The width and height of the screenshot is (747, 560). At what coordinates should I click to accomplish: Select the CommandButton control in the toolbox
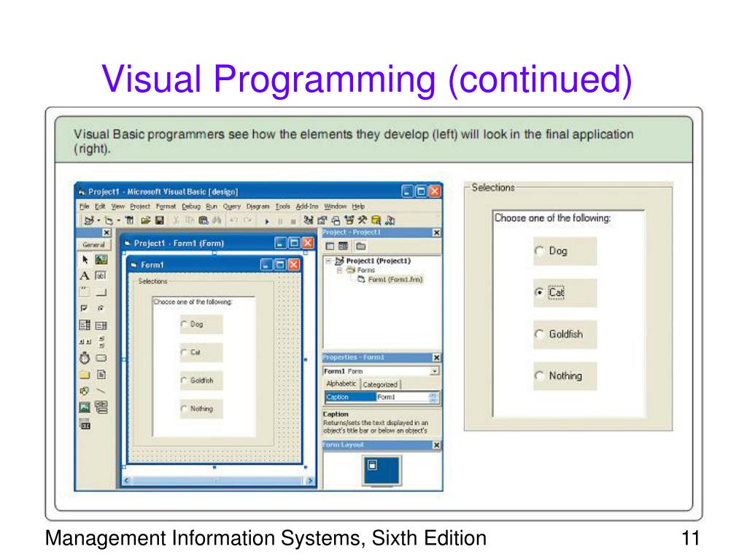point(101,292)
